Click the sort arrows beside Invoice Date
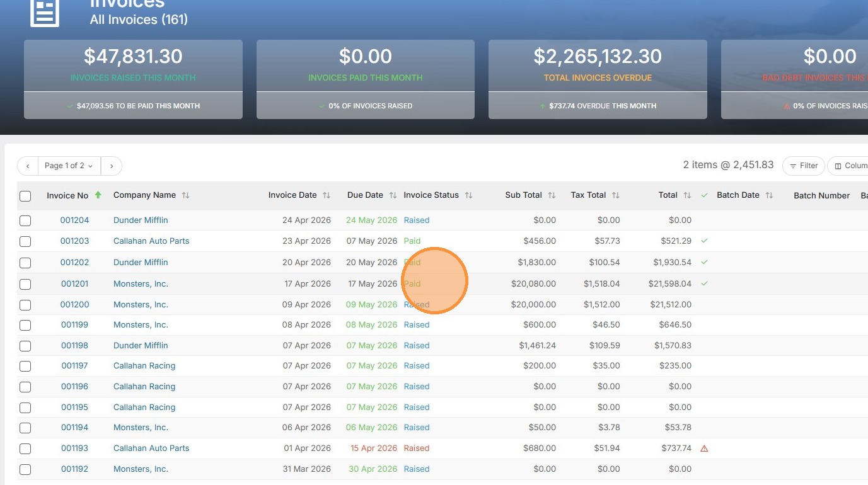 (327, 195)
